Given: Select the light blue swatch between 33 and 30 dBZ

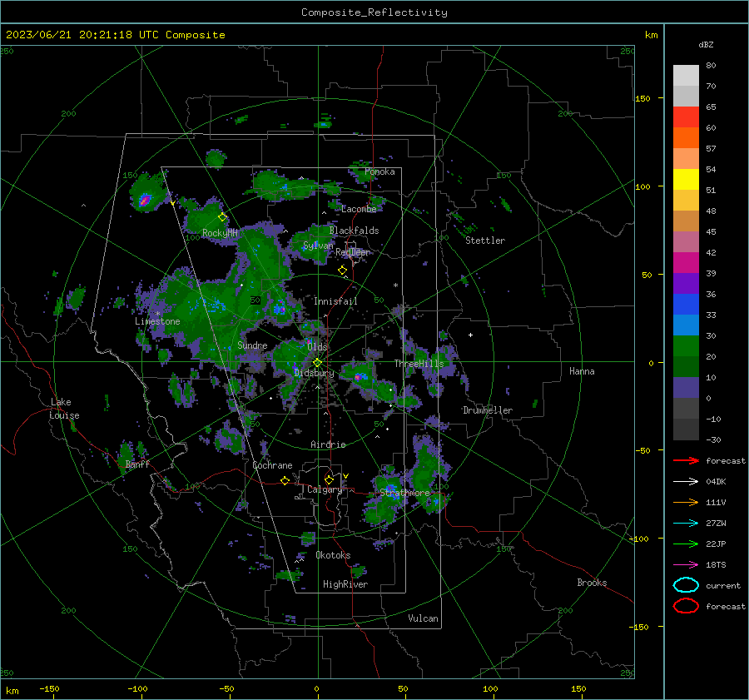Looking at the screenshot, I should pyautogui.click(x=686, y=325).
